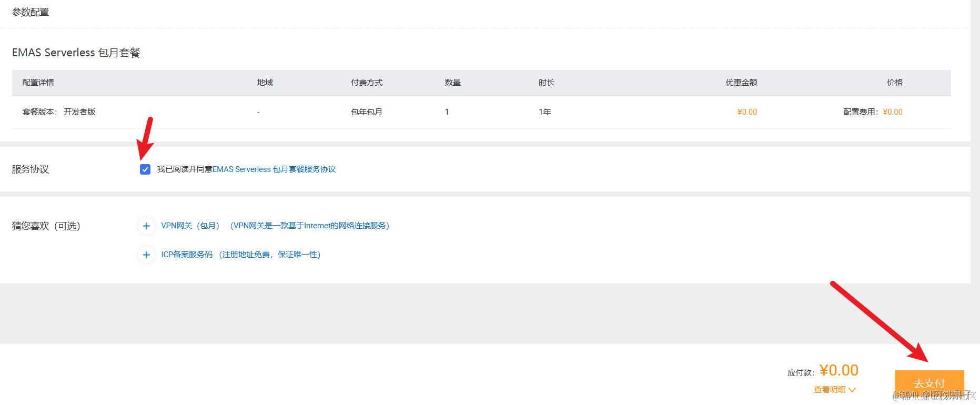Screen dimensions: 980x405
Task: Click the VPN网关 description text
Action: click(x=310, y=226)
